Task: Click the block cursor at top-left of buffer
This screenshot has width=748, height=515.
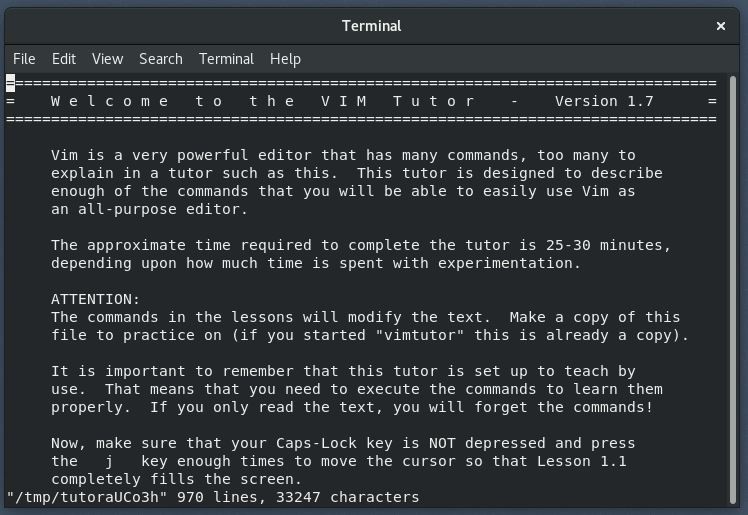Action: coord(10,83)
